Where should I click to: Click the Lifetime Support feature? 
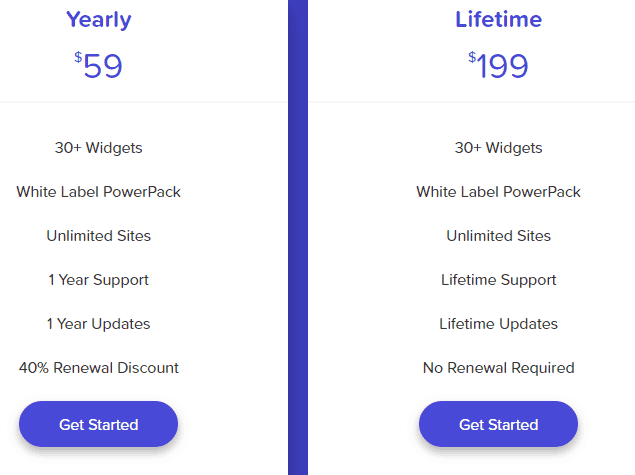pyautogui.click(x=498, y=280)
